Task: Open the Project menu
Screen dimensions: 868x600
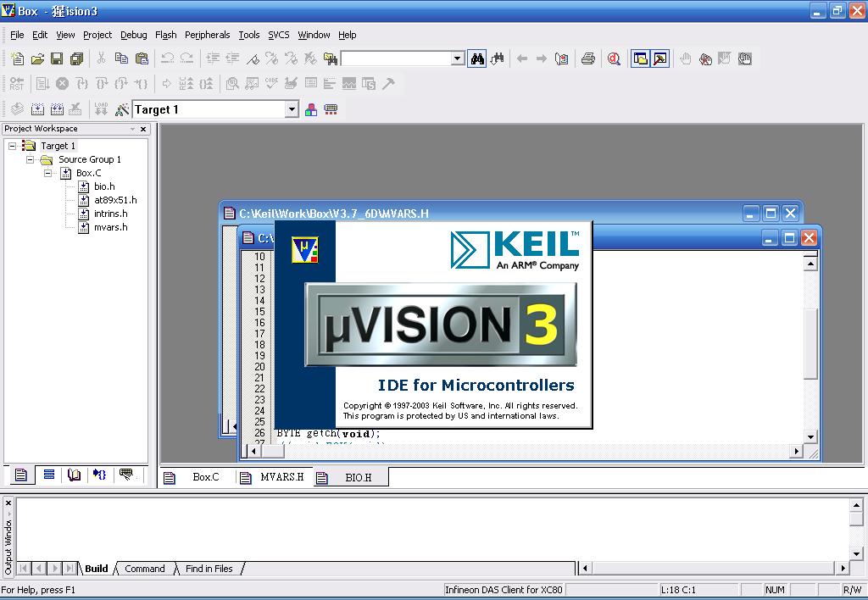Action: point(97,35)
